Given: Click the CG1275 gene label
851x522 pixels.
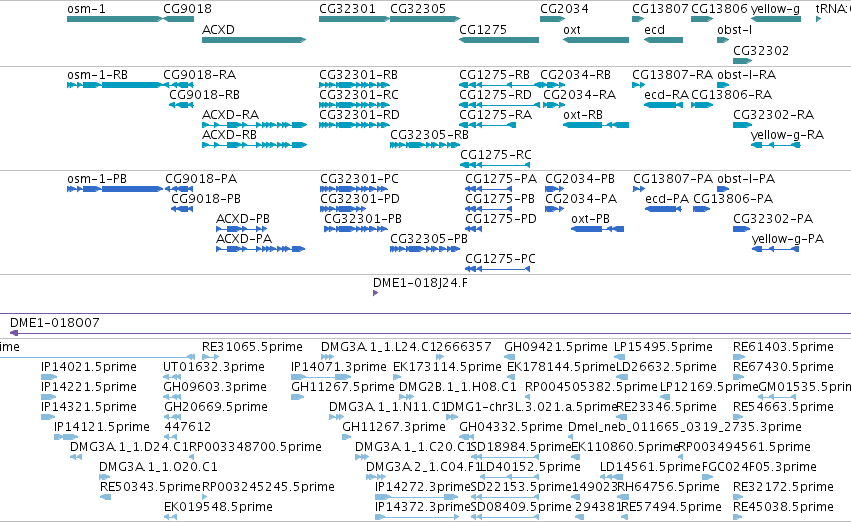Looking at the screenshot, I should coord(483,30).
